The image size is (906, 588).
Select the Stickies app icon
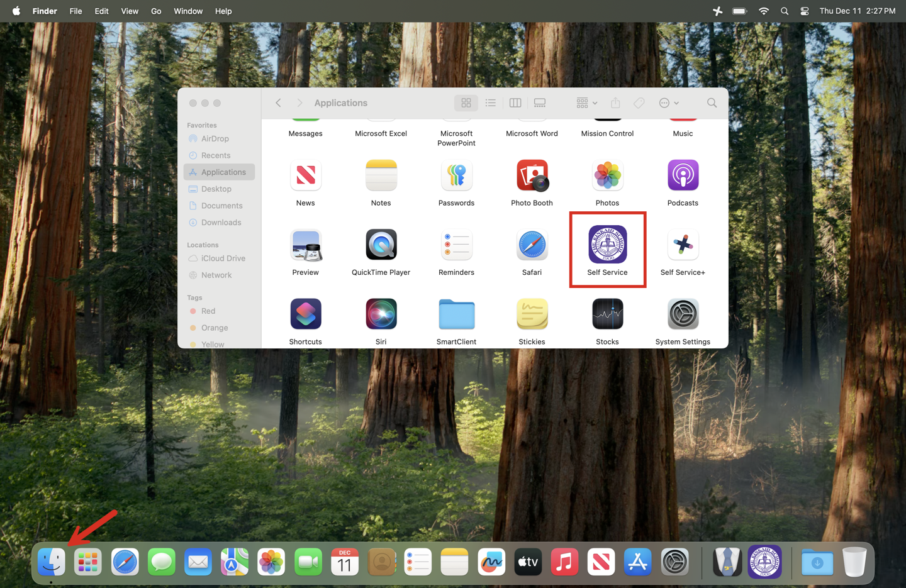pos(532,314)
